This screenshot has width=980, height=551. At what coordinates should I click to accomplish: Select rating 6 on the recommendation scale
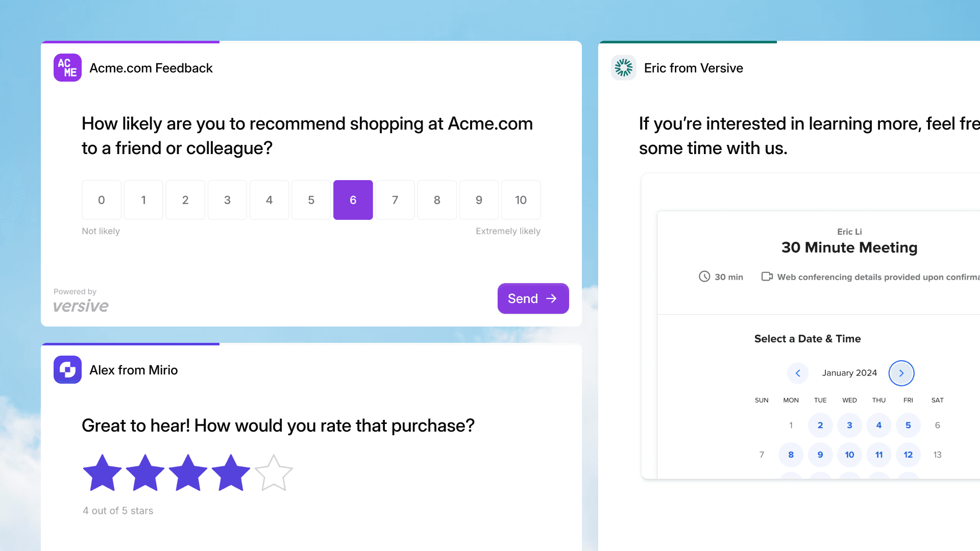353,200
